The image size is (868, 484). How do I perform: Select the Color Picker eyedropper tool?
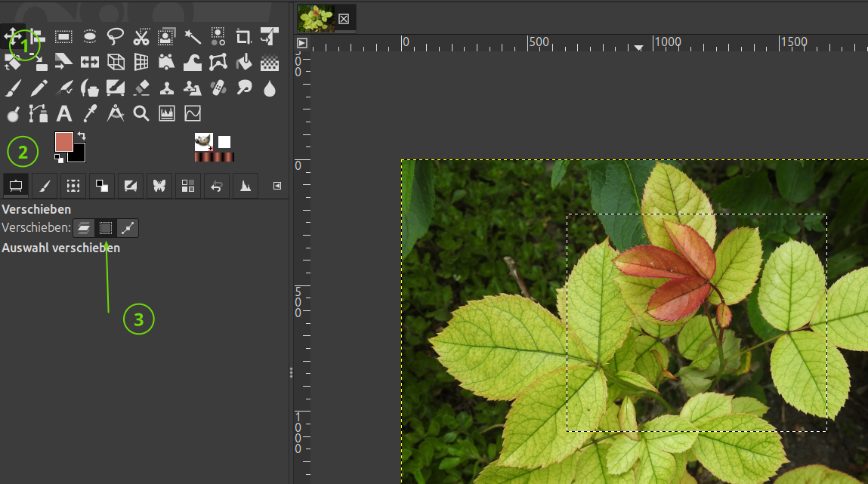click(x=90, y=114)
